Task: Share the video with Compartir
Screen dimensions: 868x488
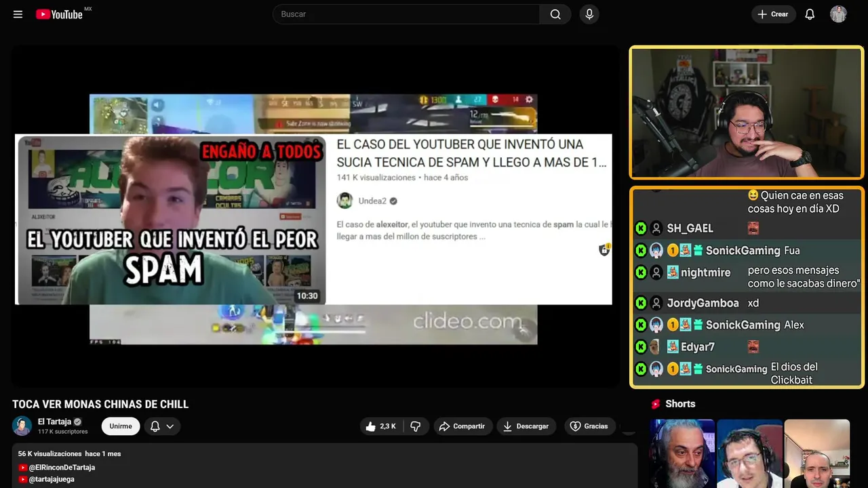Action: (462, 426)
